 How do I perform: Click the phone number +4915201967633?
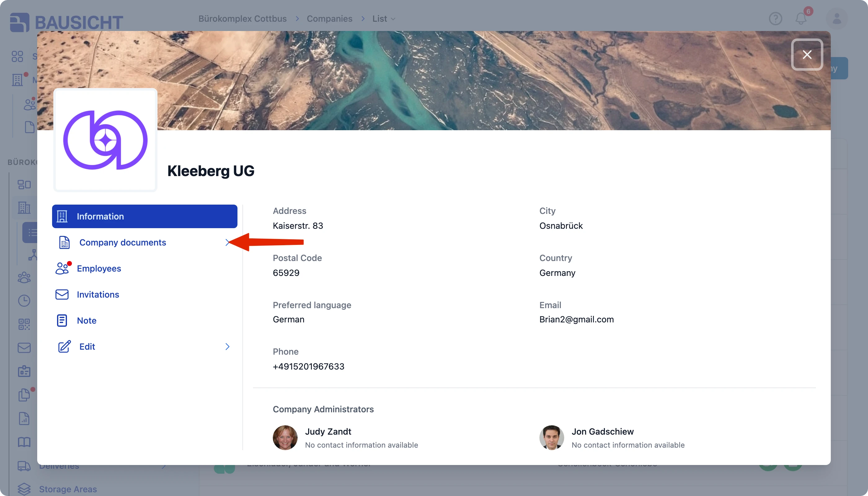coord(308,366)
